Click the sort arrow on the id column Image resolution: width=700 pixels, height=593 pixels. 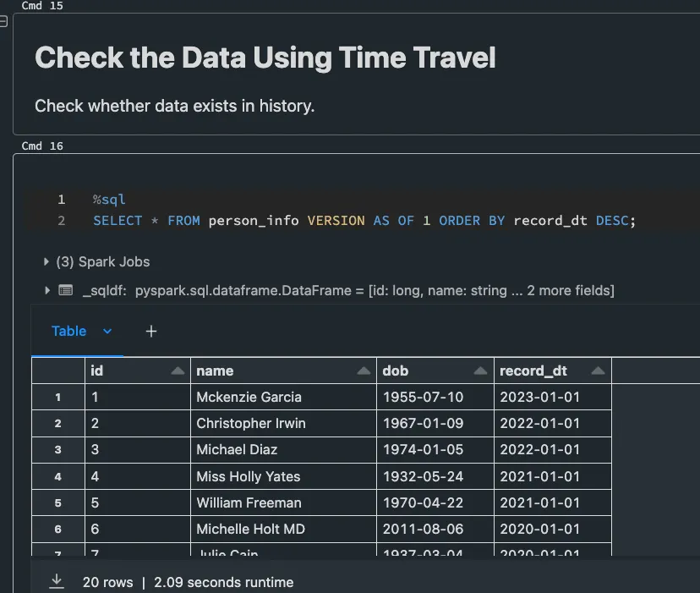point(177,370)
